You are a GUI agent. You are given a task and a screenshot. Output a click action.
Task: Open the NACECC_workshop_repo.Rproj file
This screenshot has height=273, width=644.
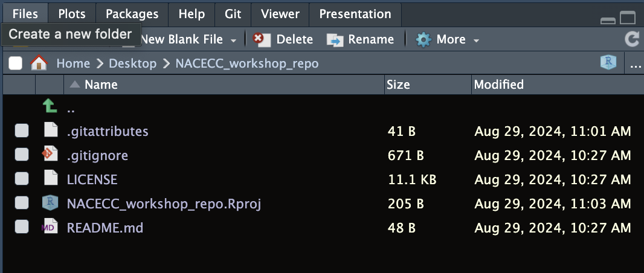164,204
